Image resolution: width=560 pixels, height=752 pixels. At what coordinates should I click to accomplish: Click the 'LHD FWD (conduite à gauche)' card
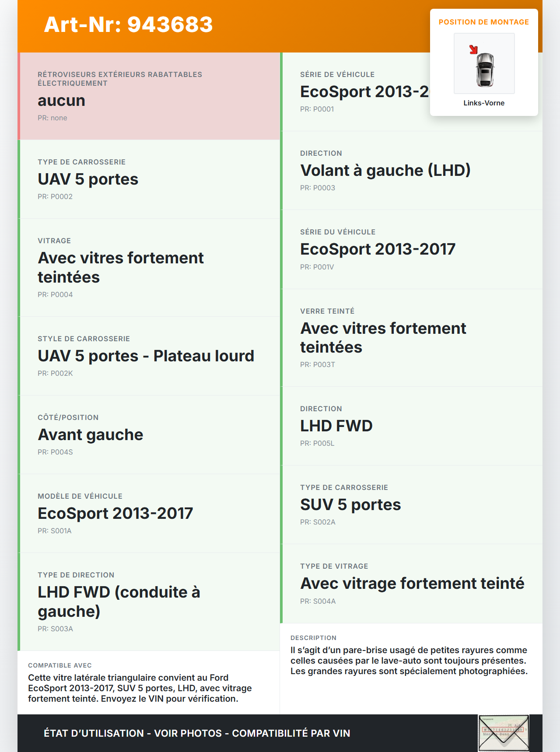click(x=150, y=602)
